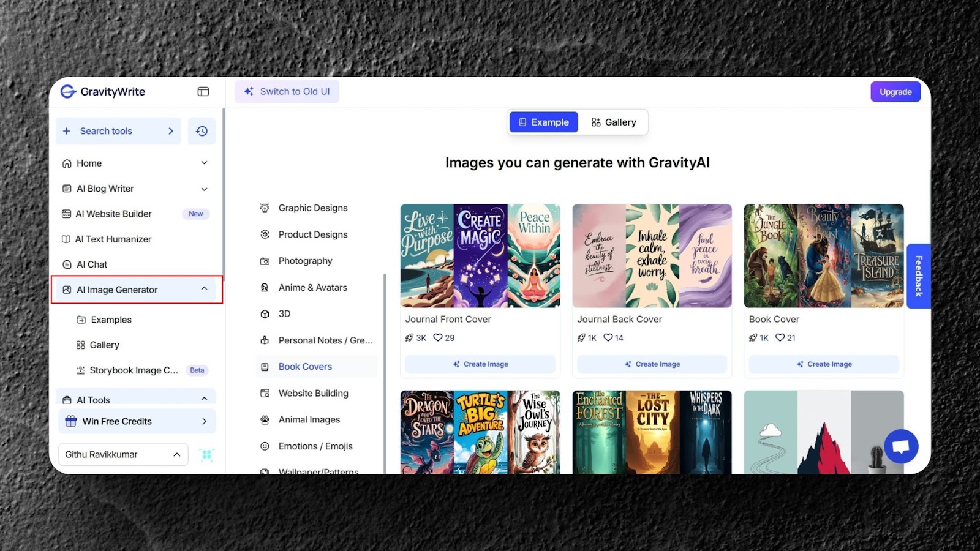
Task: Create Image for Journal Front Cover
Action: (x=480, y=364)
